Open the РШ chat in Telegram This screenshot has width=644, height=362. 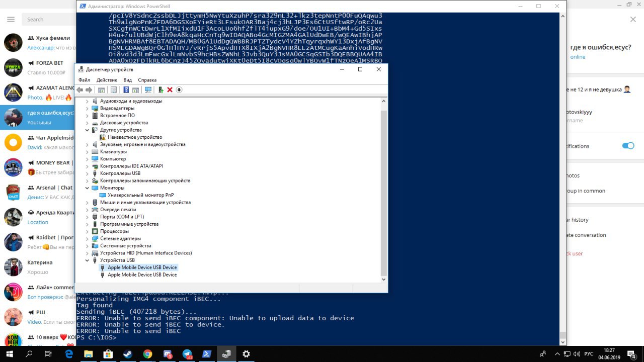(38, 317)
